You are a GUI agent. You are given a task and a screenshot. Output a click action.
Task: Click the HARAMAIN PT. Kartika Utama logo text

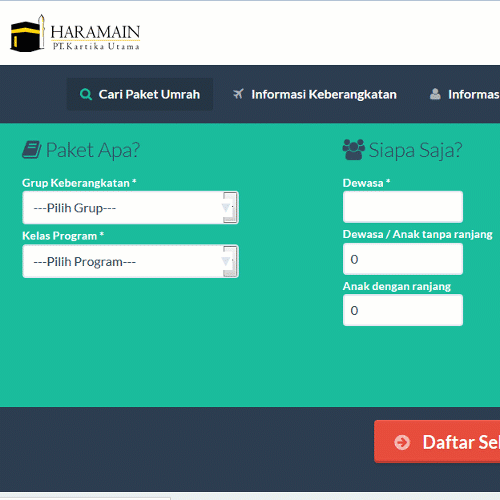[x=95, y=37]
